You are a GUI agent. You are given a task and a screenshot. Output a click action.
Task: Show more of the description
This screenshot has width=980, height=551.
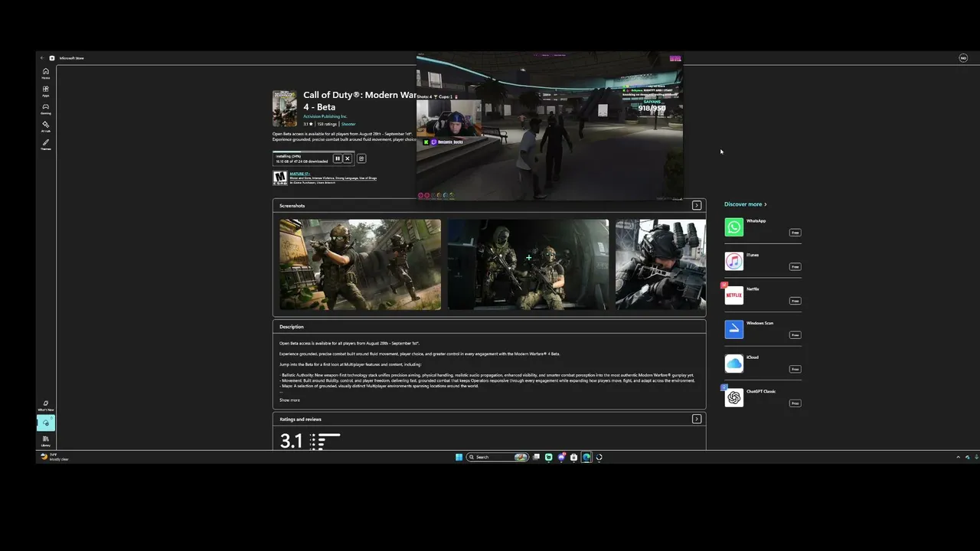click(289, 400)
